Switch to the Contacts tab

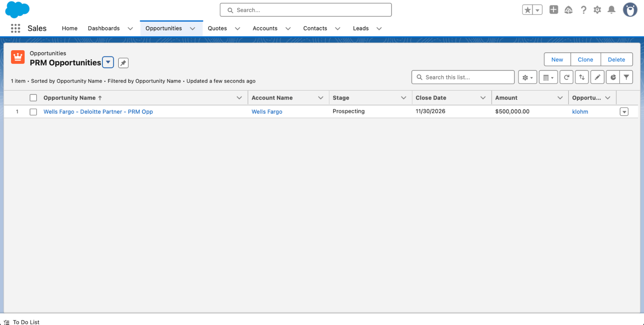[x=315, y=28]
